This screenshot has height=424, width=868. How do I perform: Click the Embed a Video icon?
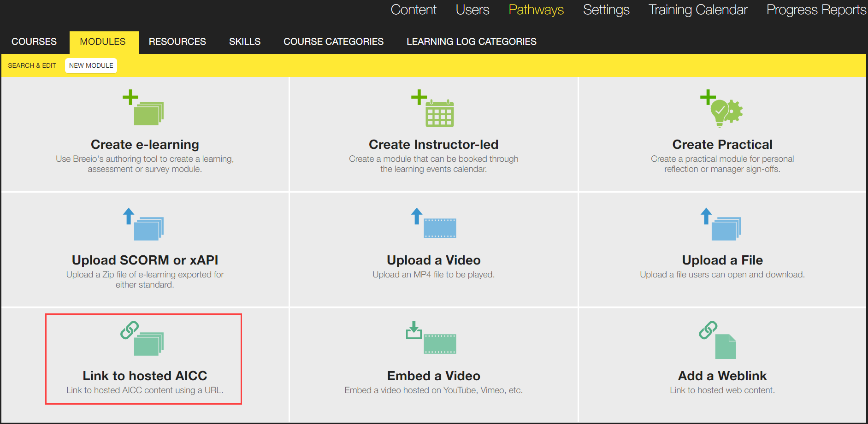coord(431,337)
